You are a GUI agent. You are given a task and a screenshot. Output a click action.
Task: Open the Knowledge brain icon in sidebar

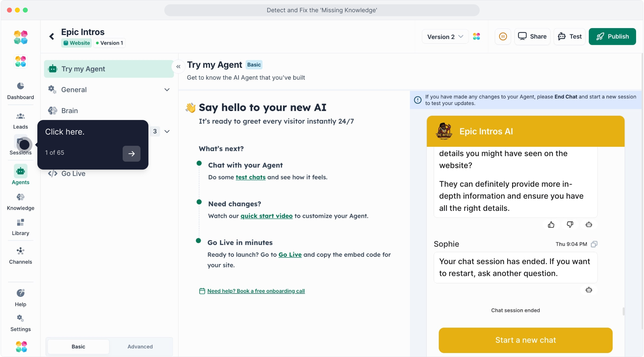[x=20, y=197]
